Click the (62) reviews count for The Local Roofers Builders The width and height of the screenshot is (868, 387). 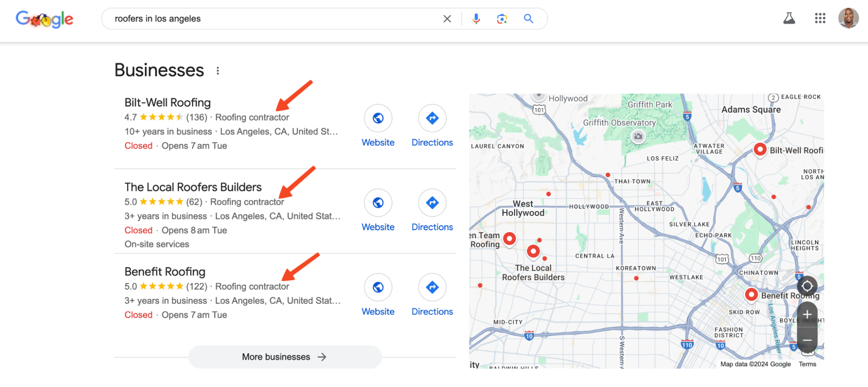(194, 202)
